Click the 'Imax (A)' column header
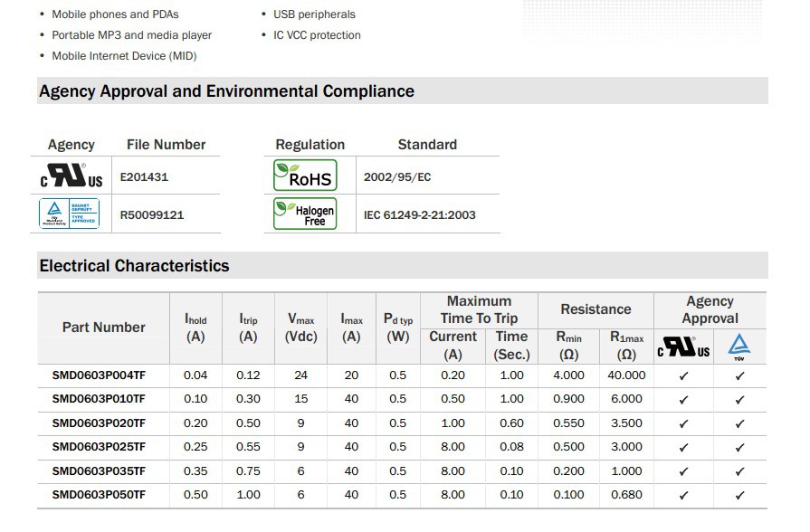 click(351, 328)
